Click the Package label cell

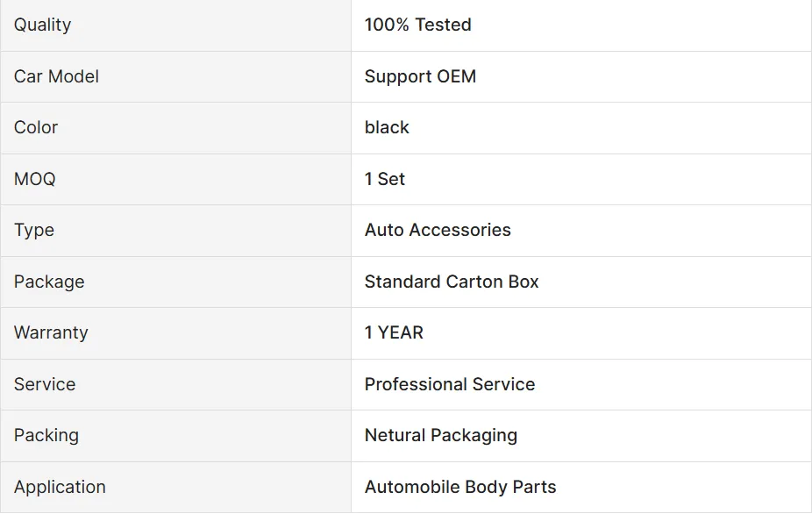click(49, 282)
